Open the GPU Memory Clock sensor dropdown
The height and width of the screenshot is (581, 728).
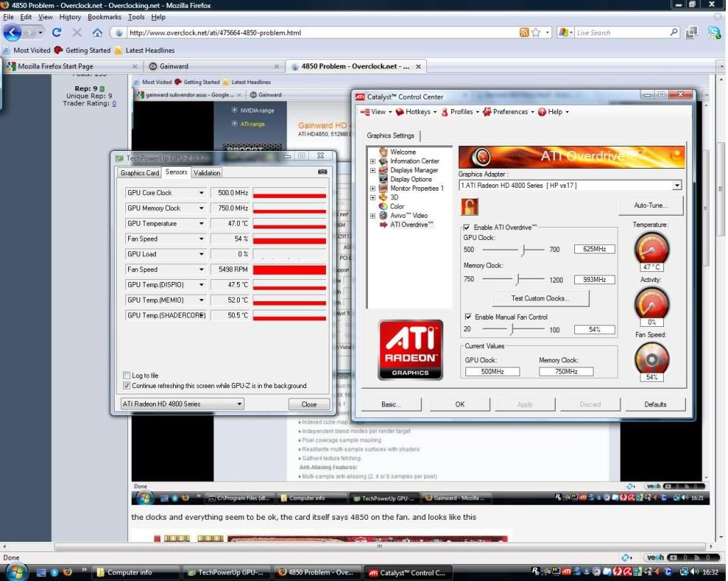pos(201,208)
